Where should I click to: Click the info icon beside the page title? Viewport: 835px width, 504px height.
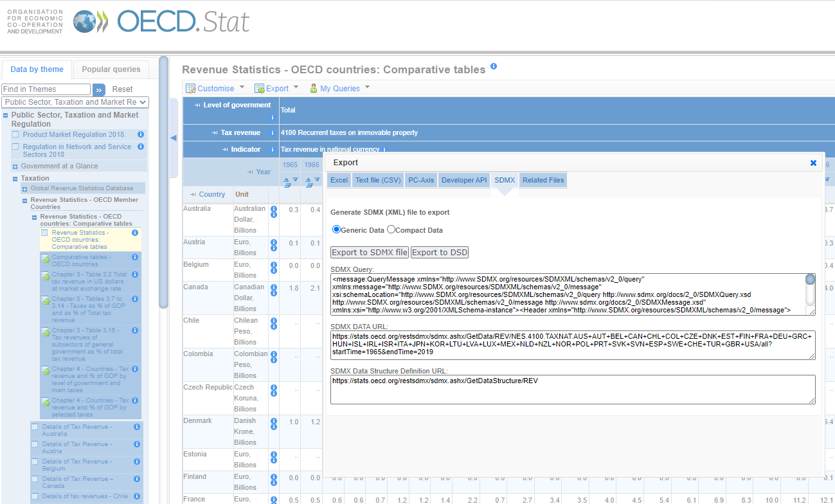coord(494,66)
